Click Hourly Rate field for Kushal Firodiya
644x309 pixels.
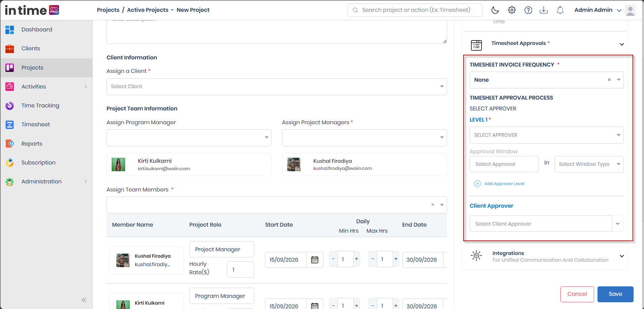240,269
